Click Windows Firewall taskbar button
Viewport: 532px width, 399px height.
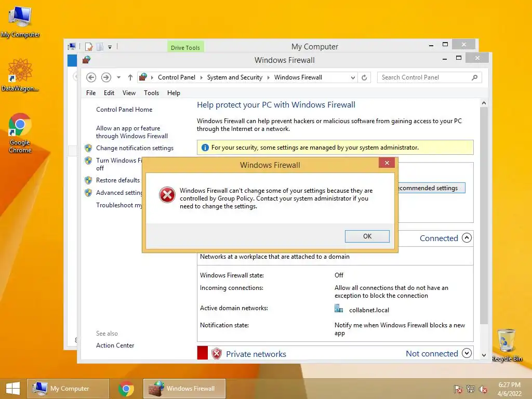pyautogui.click(x=184, y=389)
